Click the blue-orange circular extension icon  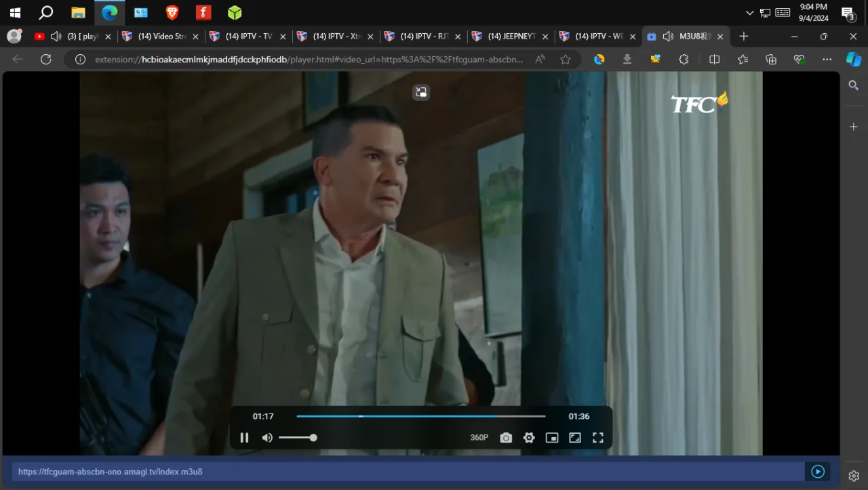[599, 60]
